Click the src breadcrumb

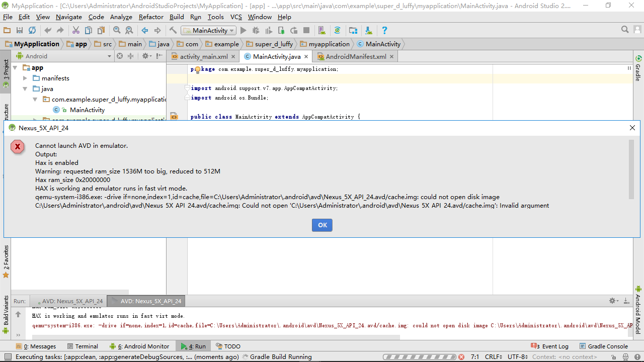click(104, 44)
